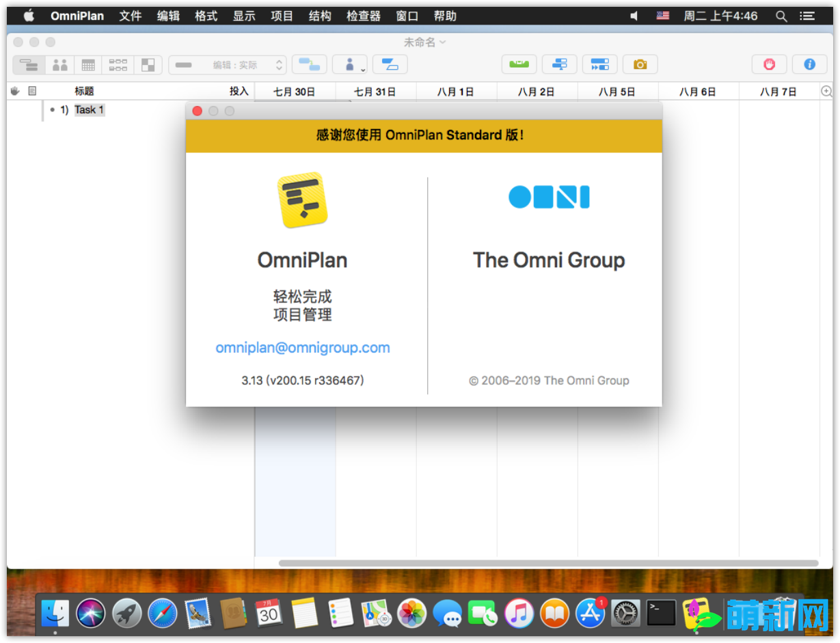Screen dimensions: 840x643
Task: Click the 投入 column header
Action: tap(239, 91)
